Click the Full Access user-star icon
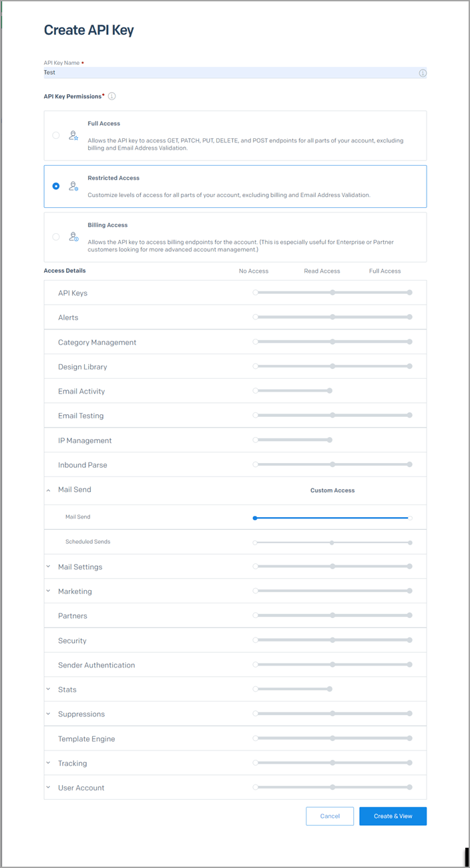 pos(73,135)
